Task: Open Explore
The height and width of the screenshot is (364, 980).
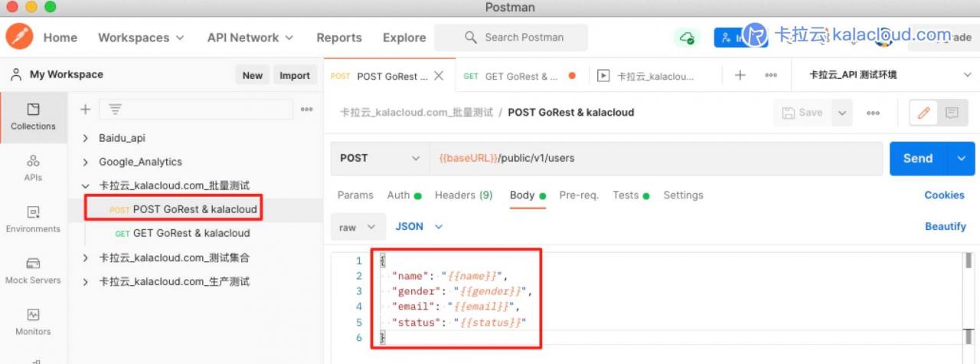Action: point(404,38)
